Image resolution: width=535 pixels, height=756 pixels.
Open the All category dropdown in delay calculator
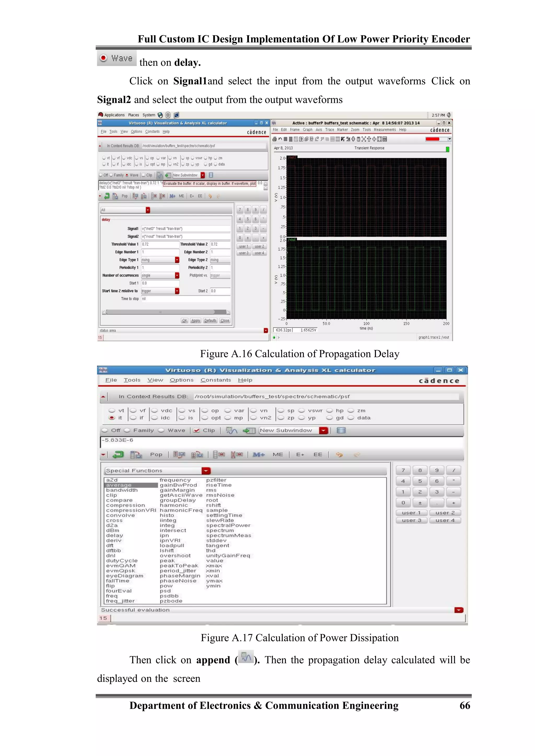point(148,210)
